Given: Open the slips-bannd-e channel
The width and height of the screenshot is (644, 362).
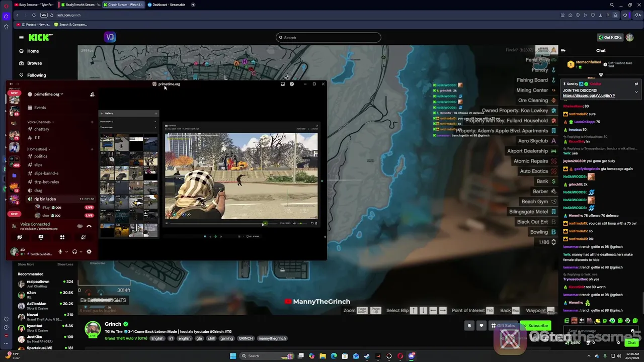Looking at the screenshot, I should (46, 173).
